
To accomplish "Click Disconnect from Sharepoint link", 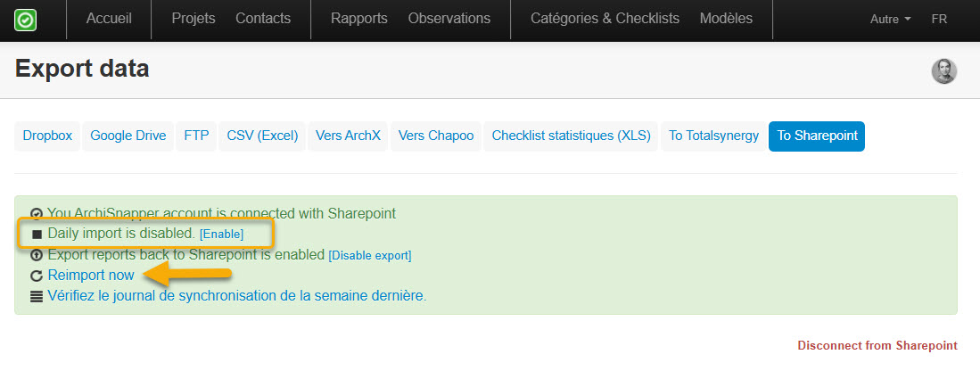I will (877, 345).
